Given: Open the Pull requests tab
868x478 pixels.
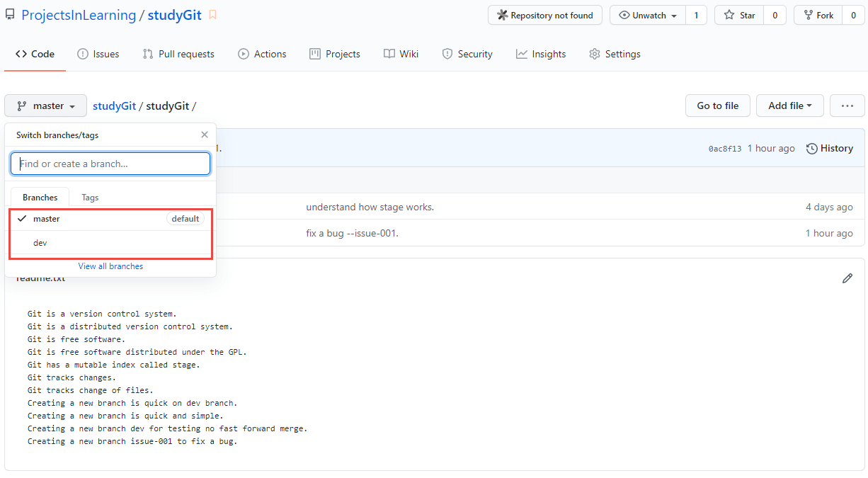Looking at the screenshot, I should 178,54.
